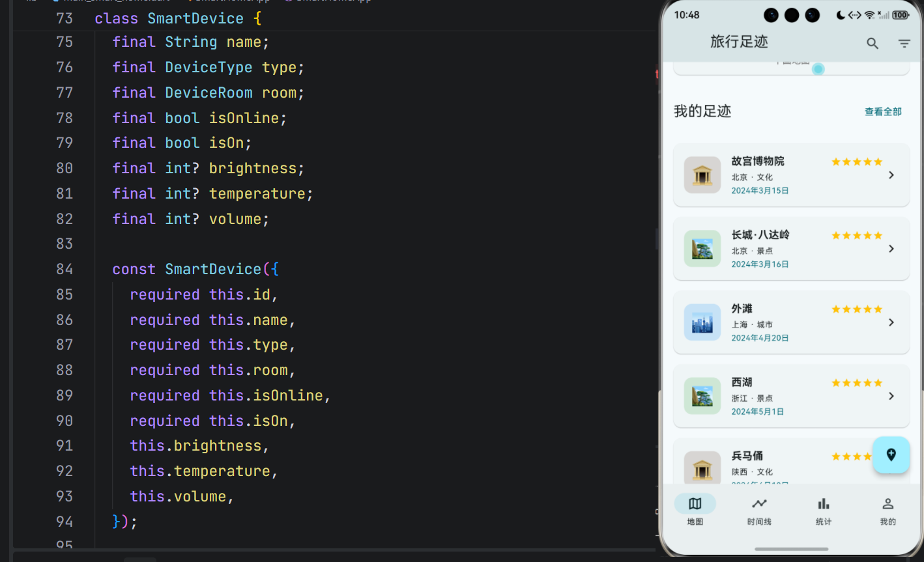This screenshot has height=562, width=924.
Task: Switch to the 统计 statistics tab
Action: [824, 510]
